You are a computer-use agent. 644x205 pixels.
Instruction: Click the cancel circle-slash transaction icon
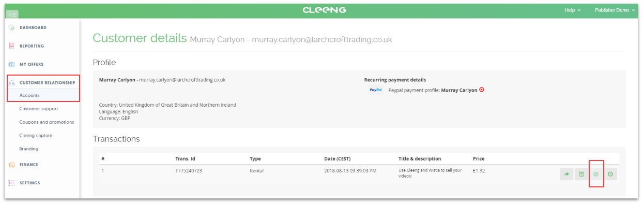click(x=596, y=174)
